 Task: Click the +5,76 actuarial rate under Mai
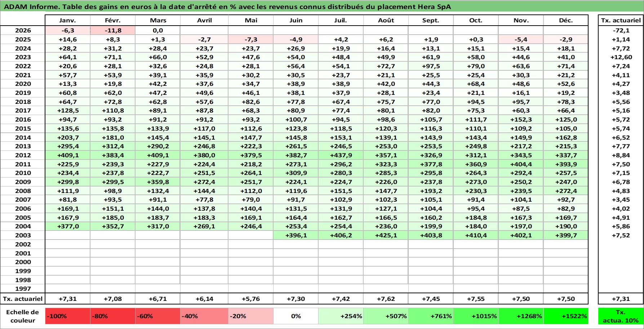coord(251,299)
